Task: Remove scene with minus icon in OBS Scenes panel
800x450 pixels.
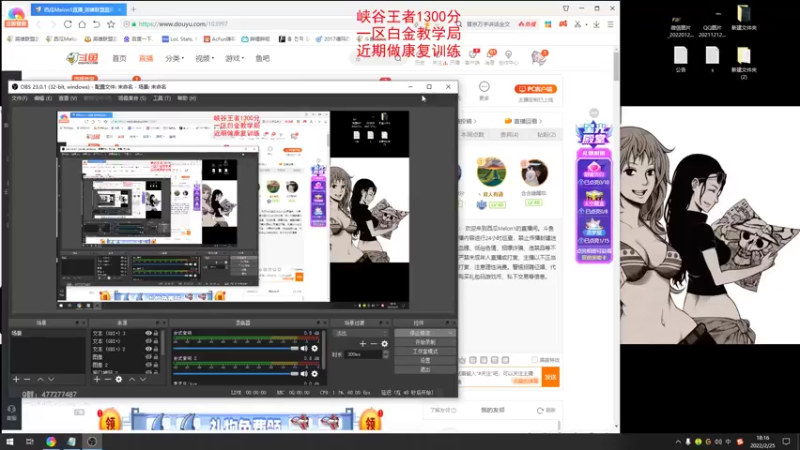Action: (x=27, y=380)
